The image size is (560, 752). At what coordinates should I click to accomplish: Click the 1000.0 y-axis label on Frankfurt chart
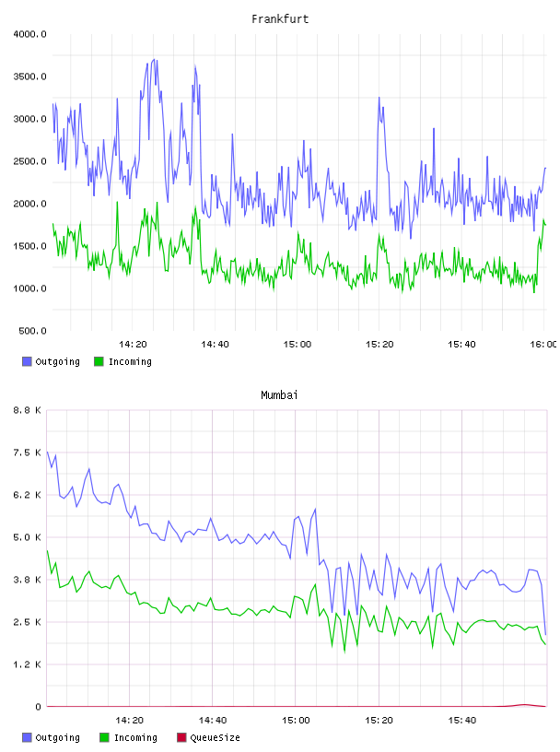pyautogui.click(x=29, y=288)
